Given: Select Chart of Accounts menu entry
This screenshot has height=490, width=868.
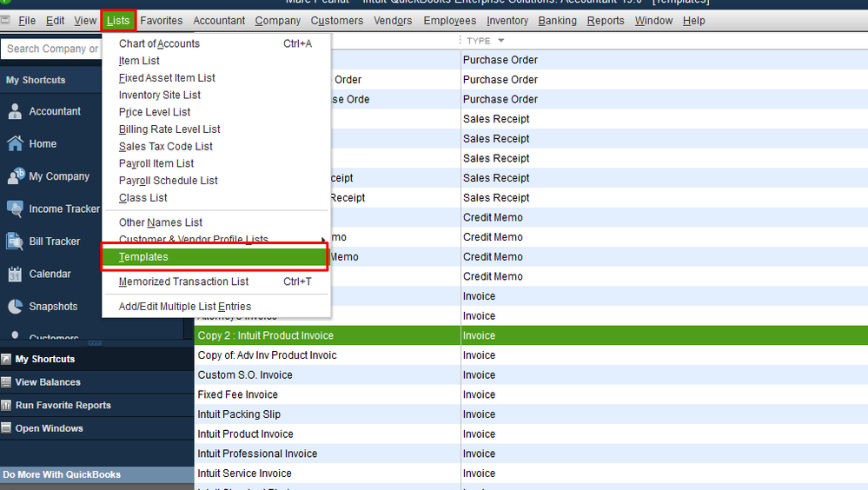Looking at the screenshot, I should [216, 43].
